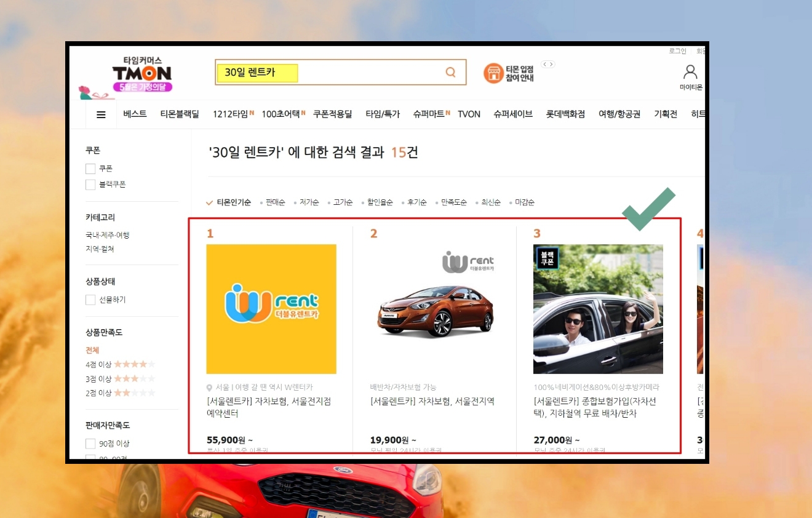This screenshot has height=518, width=812.
Task: Click the 블랙쿠폰 badge on third product
Action: [547, 258]
